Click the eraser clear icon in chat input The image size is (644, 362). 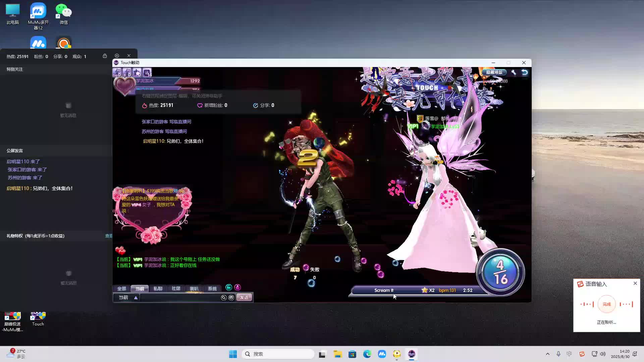tap(224, 298)
